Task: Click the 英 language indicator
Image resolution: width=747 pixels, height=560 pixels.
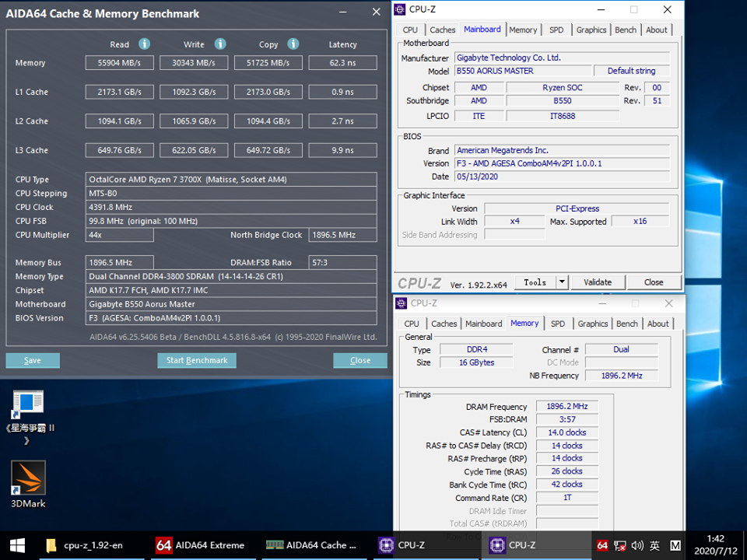Action: (x=656, y=545)
